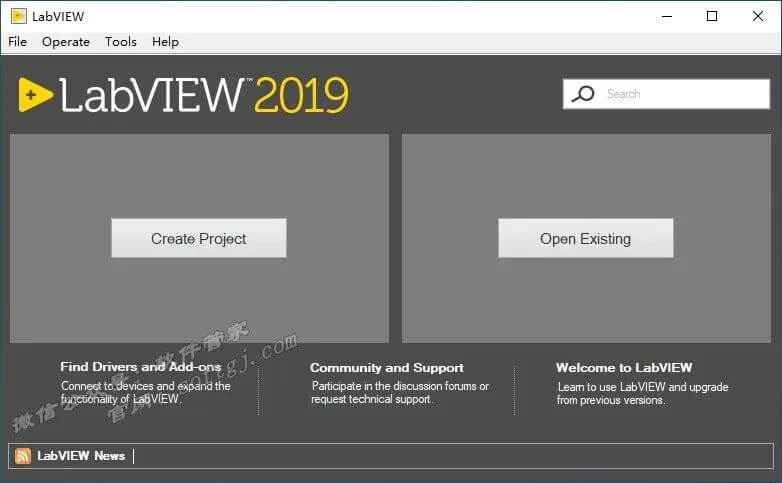Open the Operate menu
The height and width of the screenshot is (483, 782).
66,42
